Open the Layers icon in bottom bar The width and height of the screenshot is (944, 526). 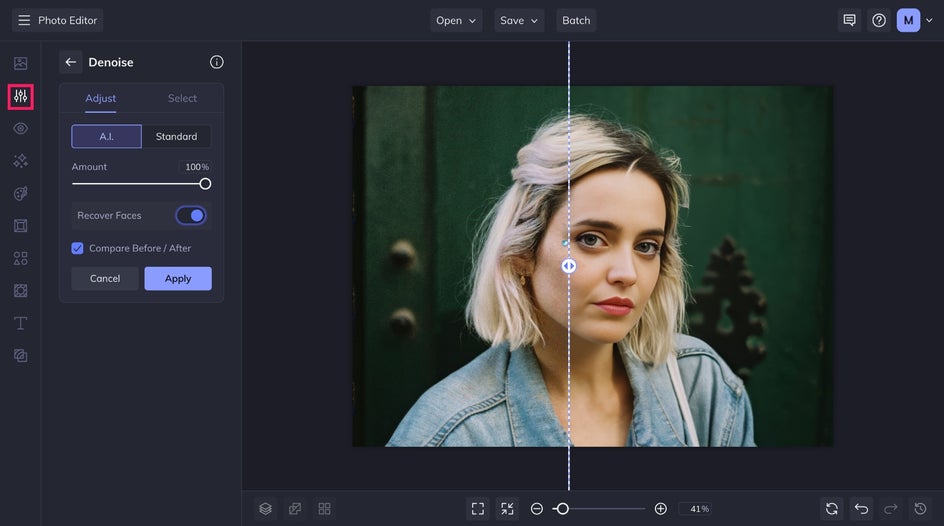pos(266,509)
